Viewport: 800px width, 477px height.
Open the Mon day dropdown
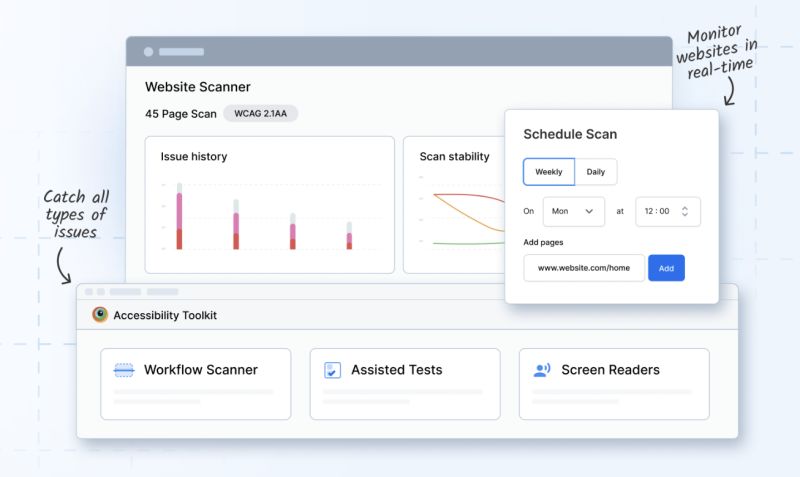coord(573,211)
